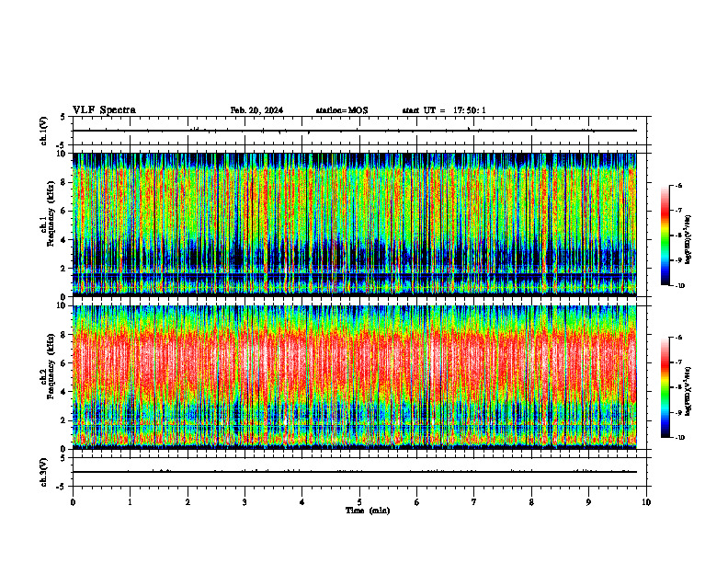Click the "-6" label on ch.2 colorbar

[x=678, y=338]
